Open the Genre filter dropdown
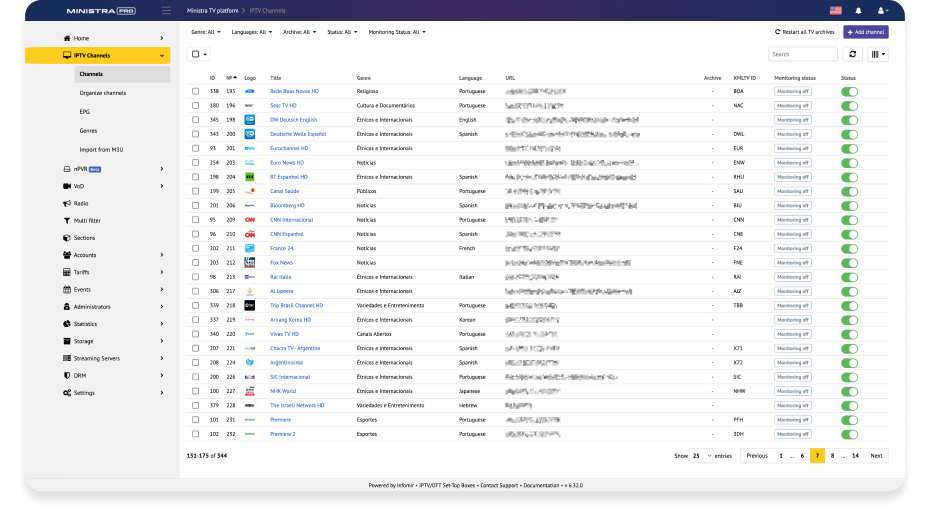930x521 pixels. click(x=204, y=32)
